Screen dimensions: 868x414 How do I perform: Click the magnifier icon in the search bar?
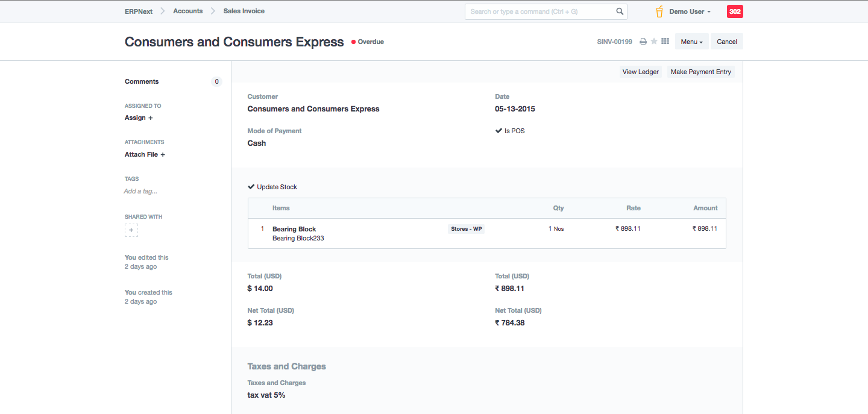pyautogui.click(x=620, y=11)
